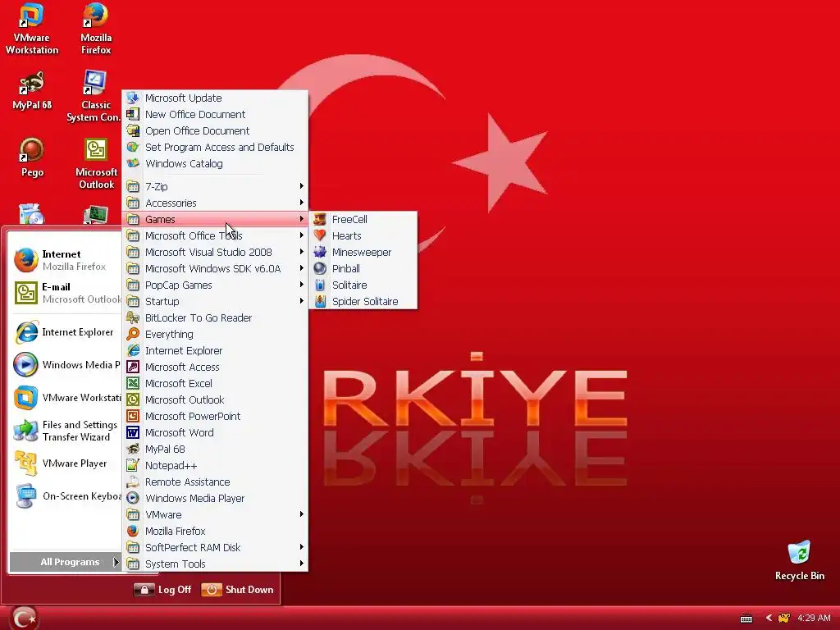Start Minesweeper from Games submenu
Screen dimensions: 840x630
[x=363, y=253]
